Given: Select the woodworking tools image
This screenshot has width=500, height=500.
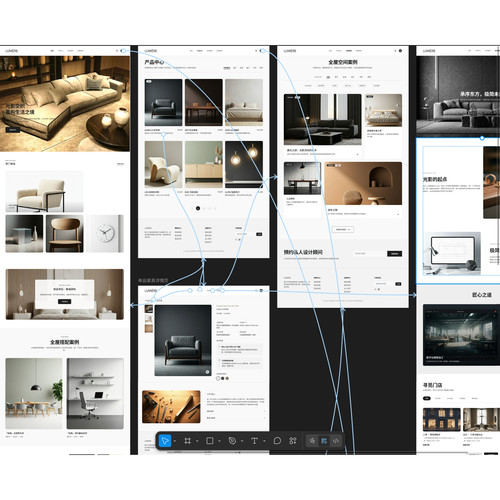Looking at the screenshot, I should (x=171, y=407).
